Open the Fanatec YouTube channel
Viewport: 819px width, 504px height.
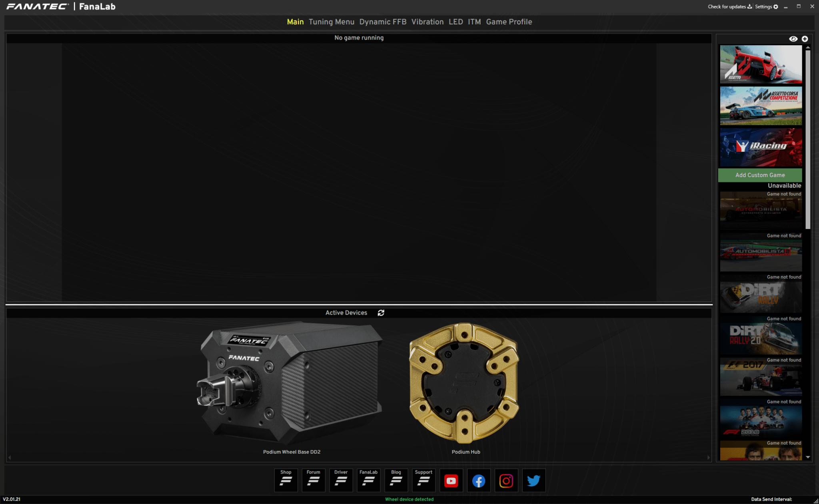[x=451, y=480]
